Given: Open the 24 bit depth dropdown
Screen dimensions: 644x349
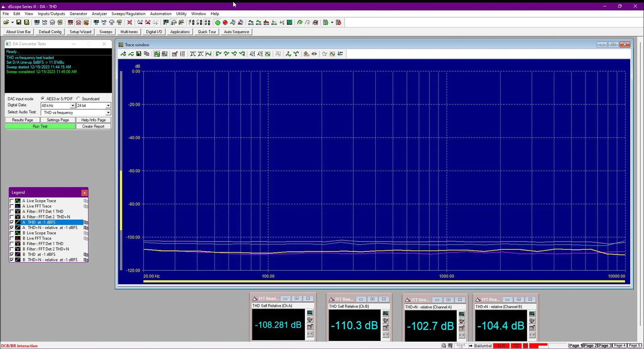Looking at the screenshot, I should (x=108, y=106).
